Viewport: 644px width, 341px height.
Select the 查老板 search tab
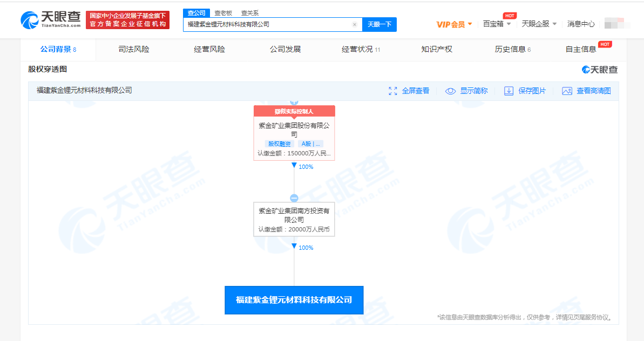pyautogui.click(x=223, y=13)
